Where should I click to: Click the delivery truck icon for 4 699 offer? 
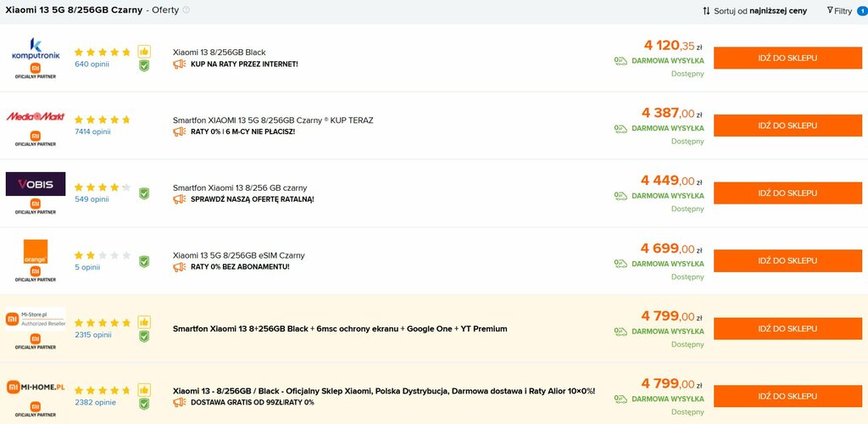pyautogui.click(x=620, y=264)
